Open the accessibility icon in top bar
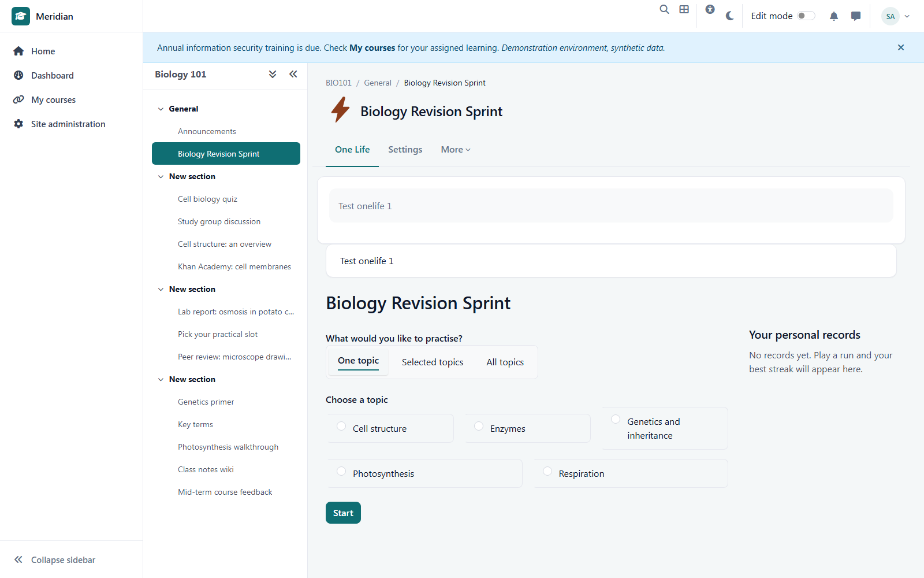 click(x=710, y=9)
